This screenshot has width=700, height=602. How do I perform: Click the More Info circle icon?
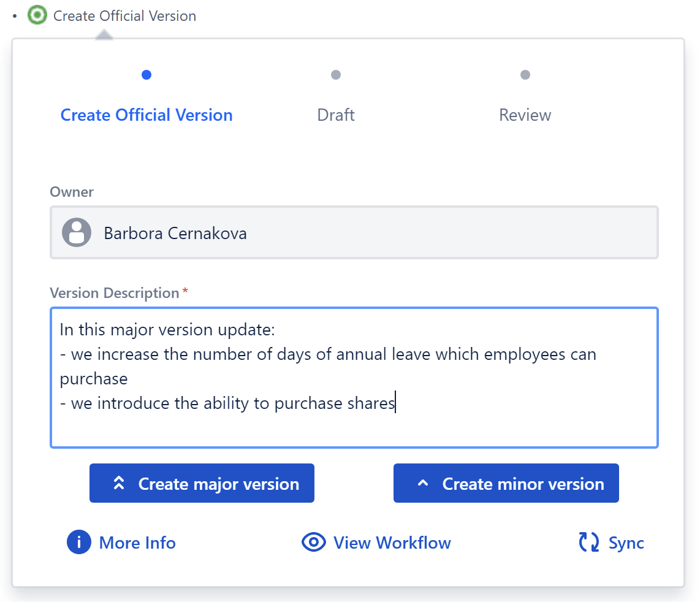pyautogui.click(x=79, y=543)
